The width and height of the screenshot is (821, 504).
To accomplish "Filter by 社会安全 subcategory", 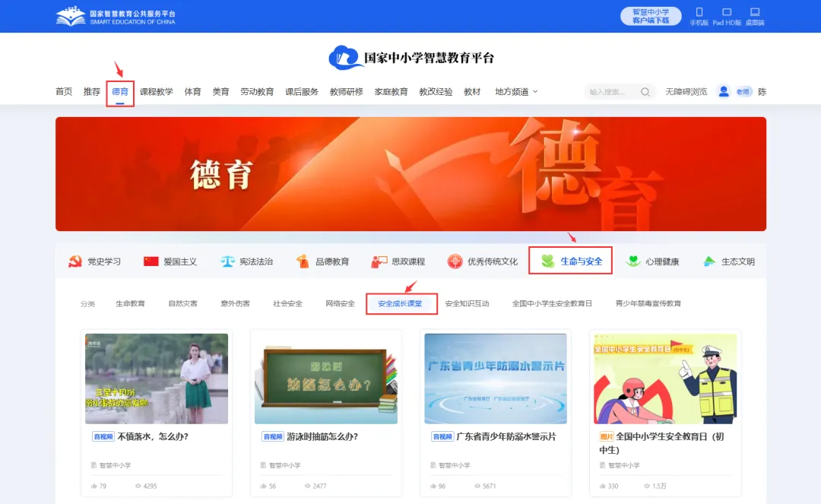I will pos(287,303).
